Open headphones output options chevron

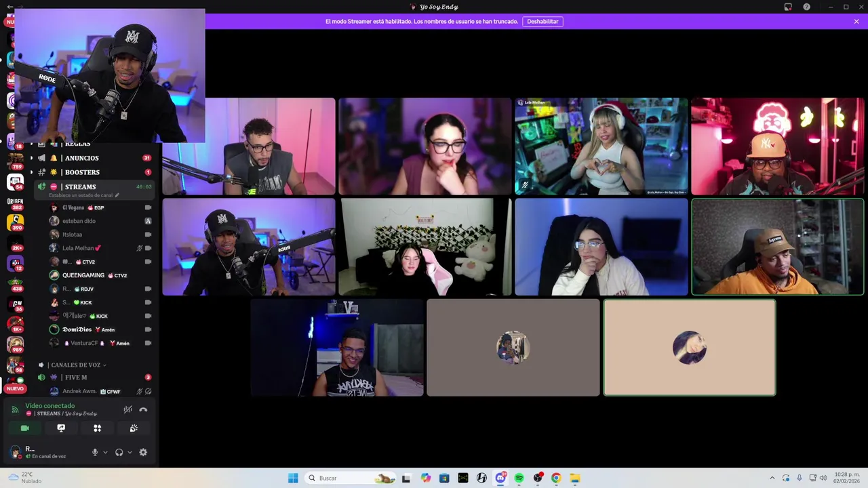tap(130, 452)
